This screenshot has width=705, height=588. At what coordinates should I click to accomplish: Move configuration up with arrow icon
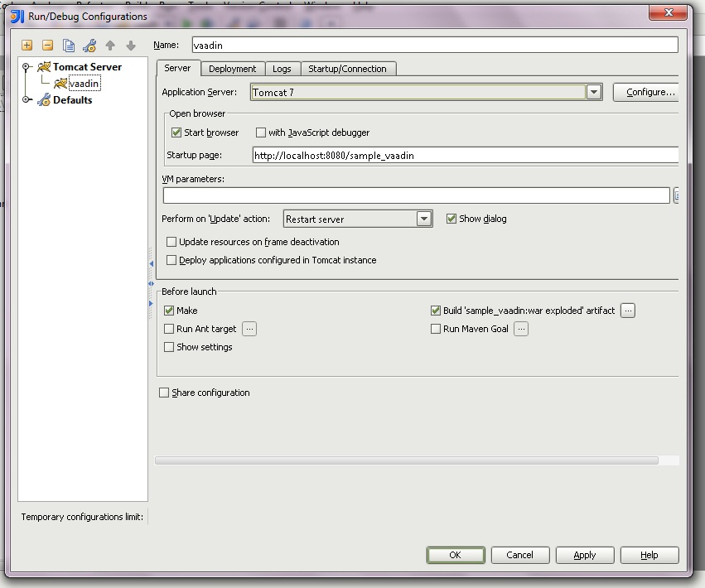[x=109, y=46]
